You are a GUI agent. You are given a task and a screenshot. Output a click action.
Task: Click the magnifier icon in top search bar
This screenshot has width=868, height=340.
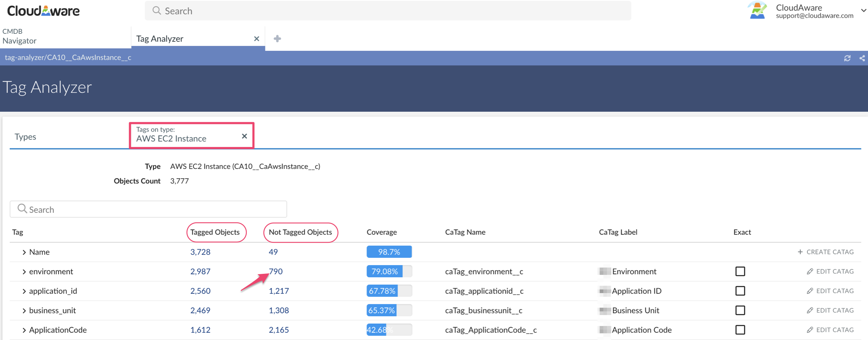tap(157, 10)
